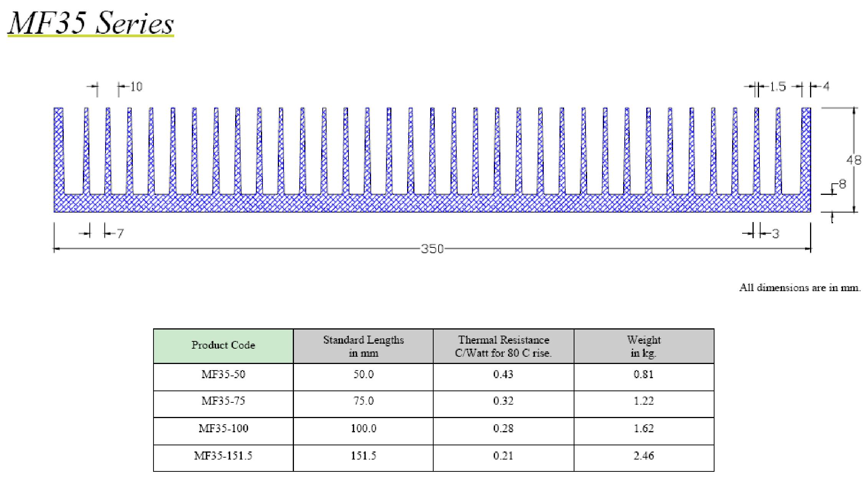Viewport: 868px width, 481px height.
Task: Click the 1.5 fin tip dimension
Action: pyautogui.click(x=777, y=87)
